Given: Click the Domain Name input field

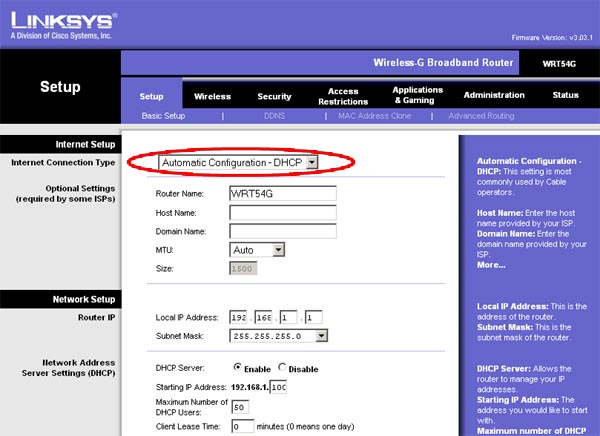Looking at the screenshot, I should coord(282,230).
